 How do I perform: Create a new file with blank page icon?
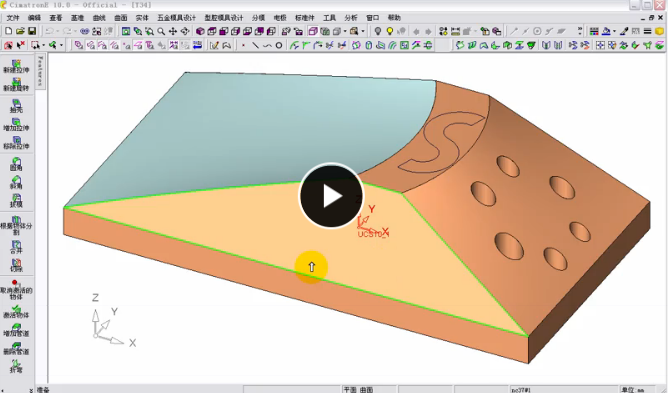click(x=9, y=31)
